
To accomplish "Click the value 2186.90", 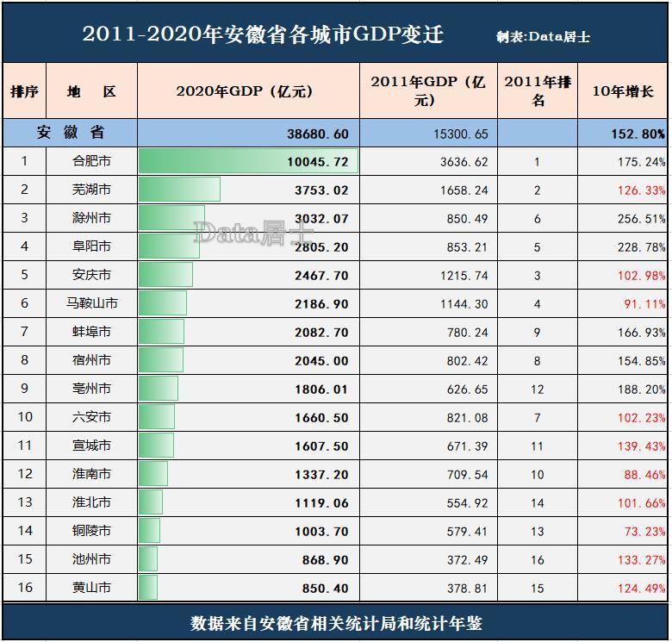I will 321,304.
